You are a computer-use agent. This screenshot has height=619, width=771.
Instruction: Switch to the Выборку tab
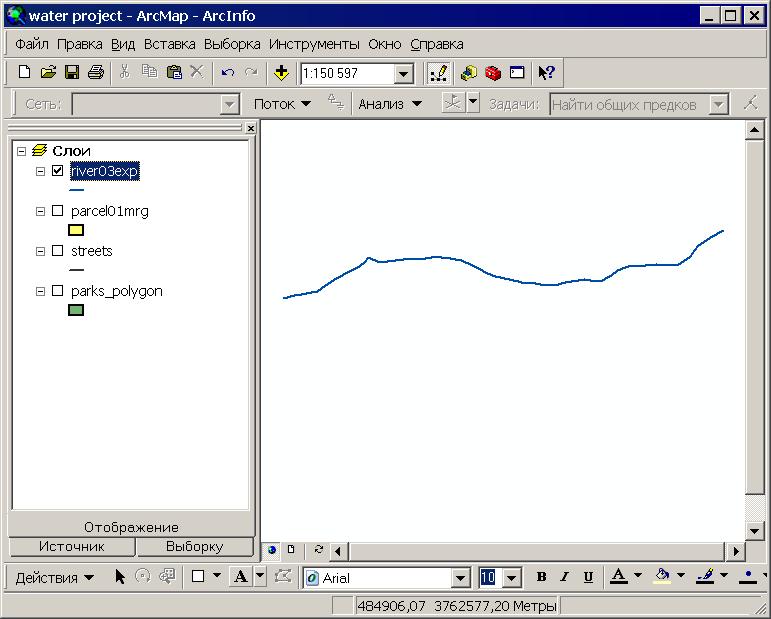click(195, 546)
